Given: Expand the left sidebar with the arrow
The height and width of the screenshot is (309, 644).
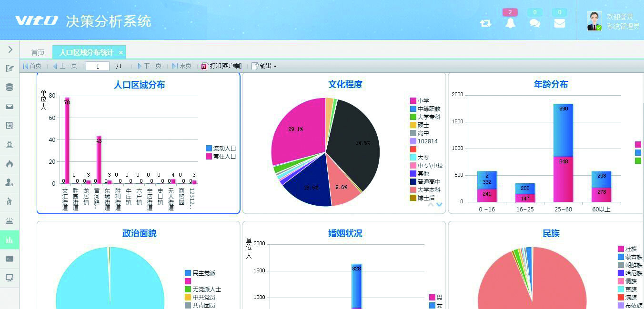Looking at the screenshot, I should point(10,49).
